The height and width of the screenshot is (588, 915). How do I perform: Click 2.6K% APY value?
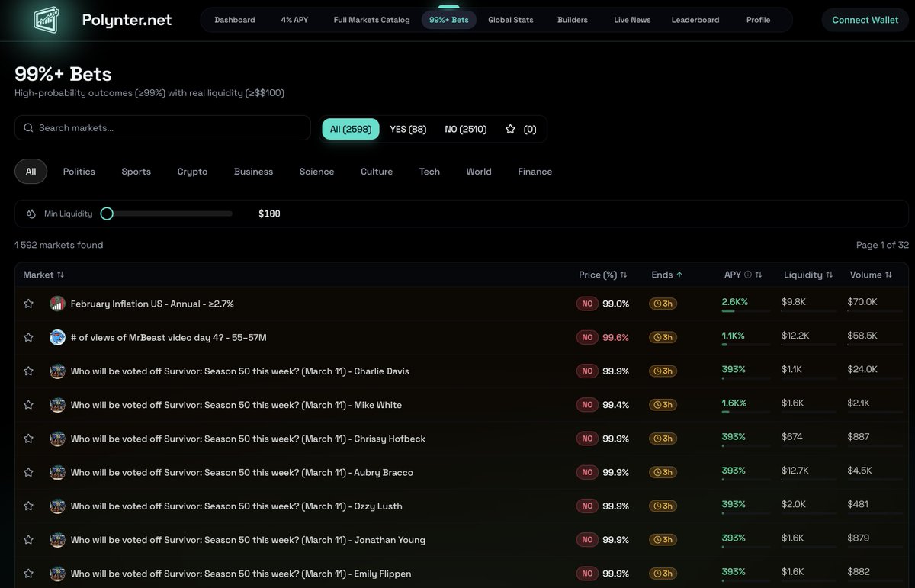(735, 302)
